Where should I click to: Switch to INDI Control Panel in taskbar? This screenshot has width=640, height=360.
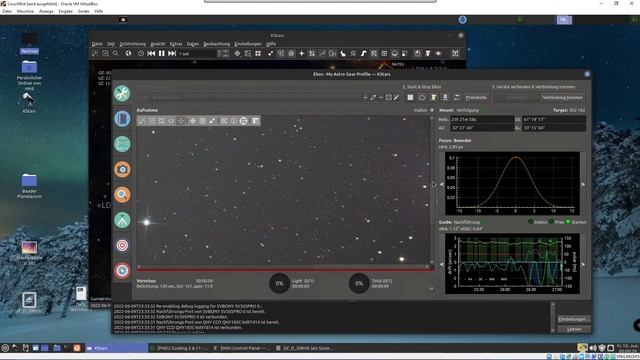241,348
